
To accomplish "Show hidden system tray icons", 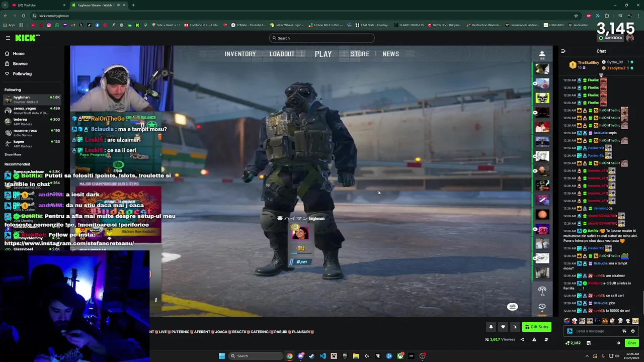I will pyautogui.click(x=587, y=356).
